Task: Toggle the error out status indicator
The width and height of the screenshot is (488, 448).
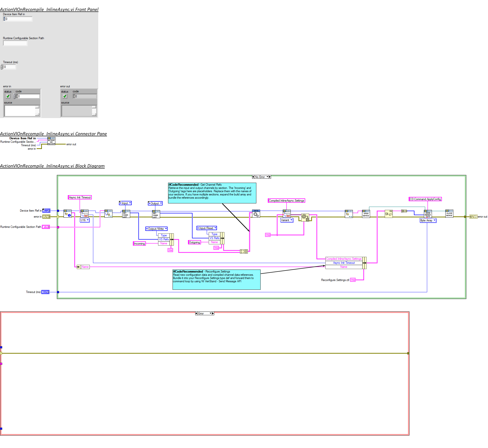Action: [x=65, y=96]
